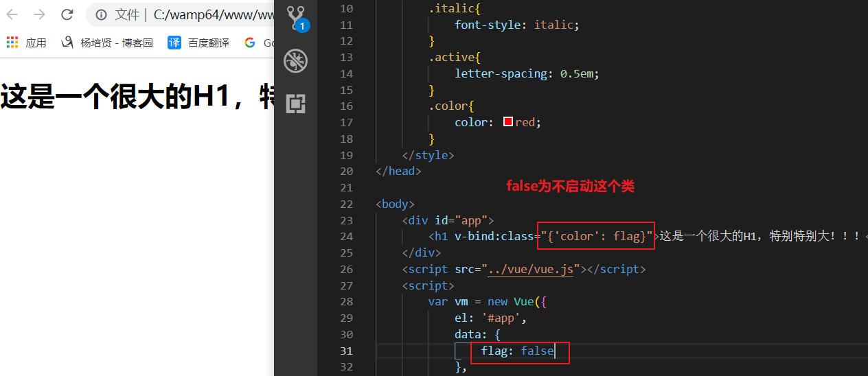Reload the browser page
This screenshot has height=376, width=868.
tap(67, 14)
